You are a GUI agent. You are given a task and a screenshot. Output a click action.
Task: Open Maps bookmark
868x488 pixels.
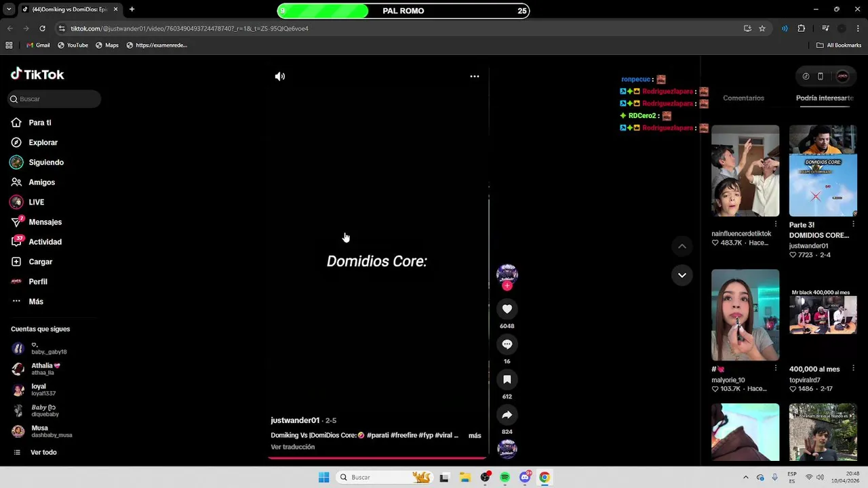[x=107, y=45]
